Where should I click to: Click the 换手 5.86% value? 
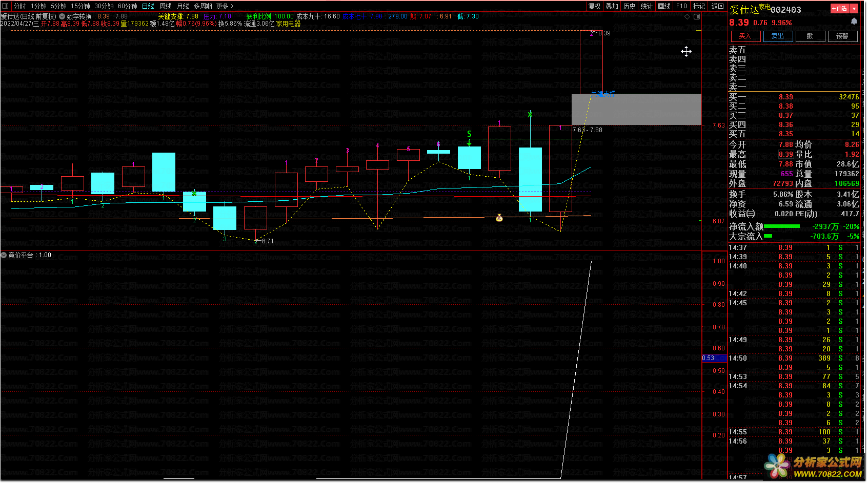point(783,195)
